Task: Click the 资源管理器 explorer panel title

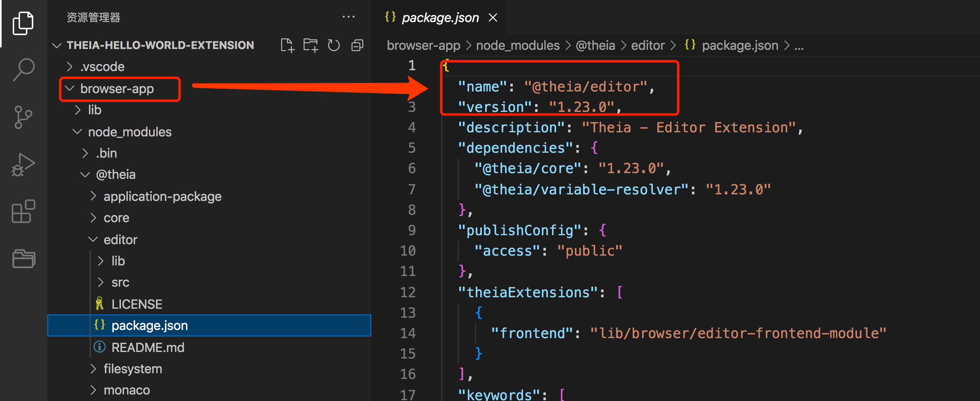Action: (93, 18)
